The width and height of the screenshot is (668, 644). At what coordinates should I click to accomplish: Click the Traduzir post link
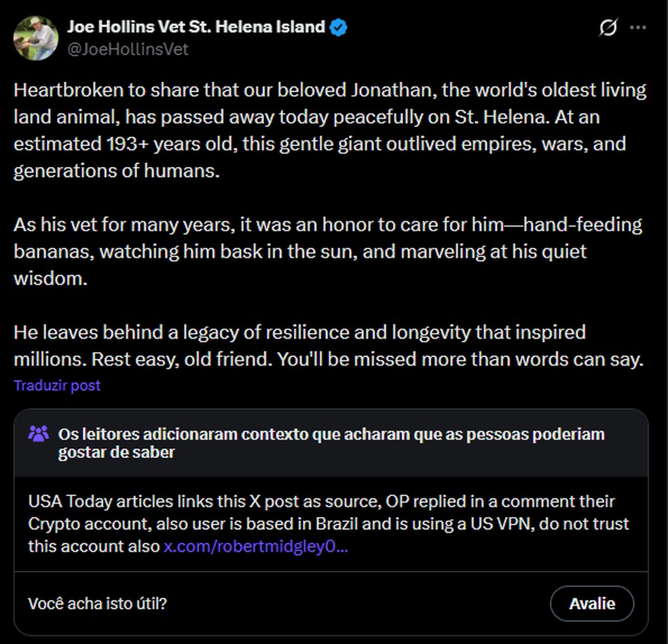(x=57, y=385)
